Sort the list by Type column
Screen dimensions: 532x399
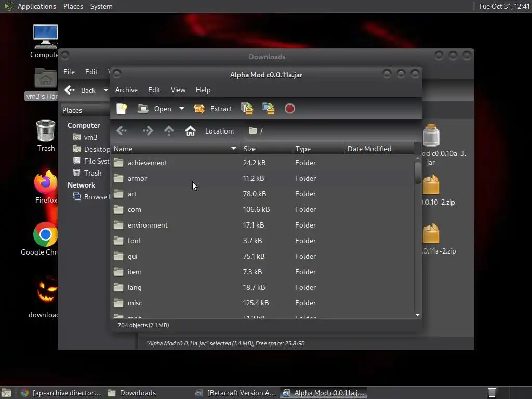(x=318, y=149)
